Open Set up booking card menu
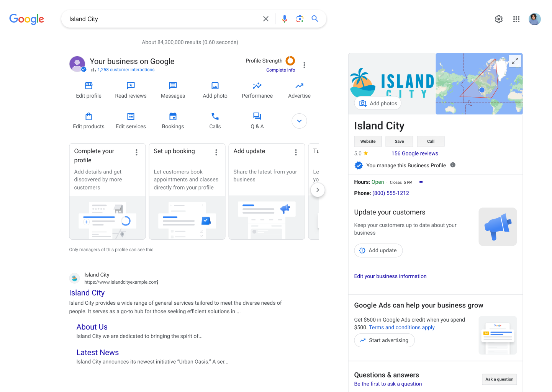 pyautogui.click(x=216, y=152)
